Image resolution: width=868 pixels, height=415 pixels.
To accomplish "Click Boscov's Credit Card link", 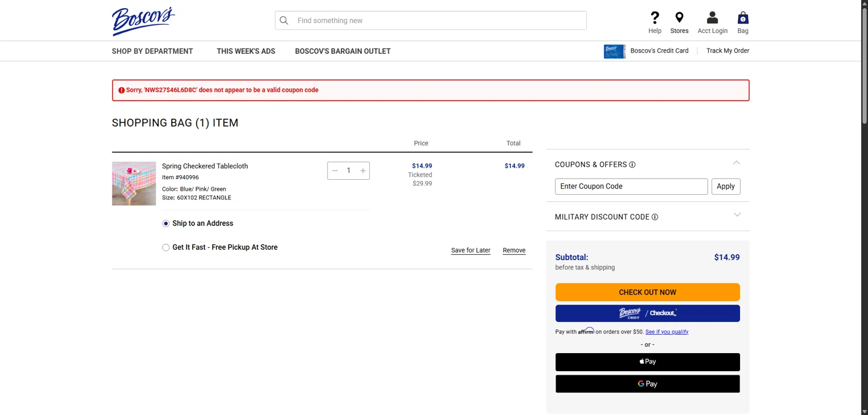I will [x=660, y=51].
